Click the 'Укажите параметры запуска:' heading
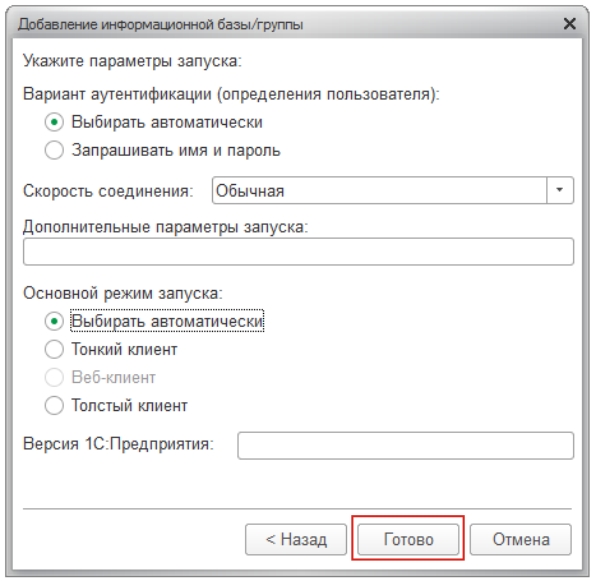This screenshot has height=581, width=596. click(x=132, y=61)
